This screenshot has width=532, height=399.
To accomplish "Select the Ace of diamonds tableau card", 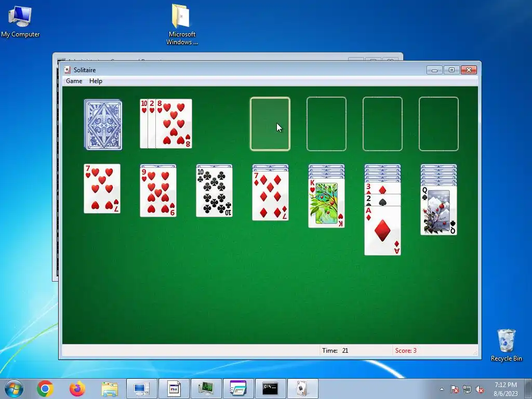I will tap(382, 231).
